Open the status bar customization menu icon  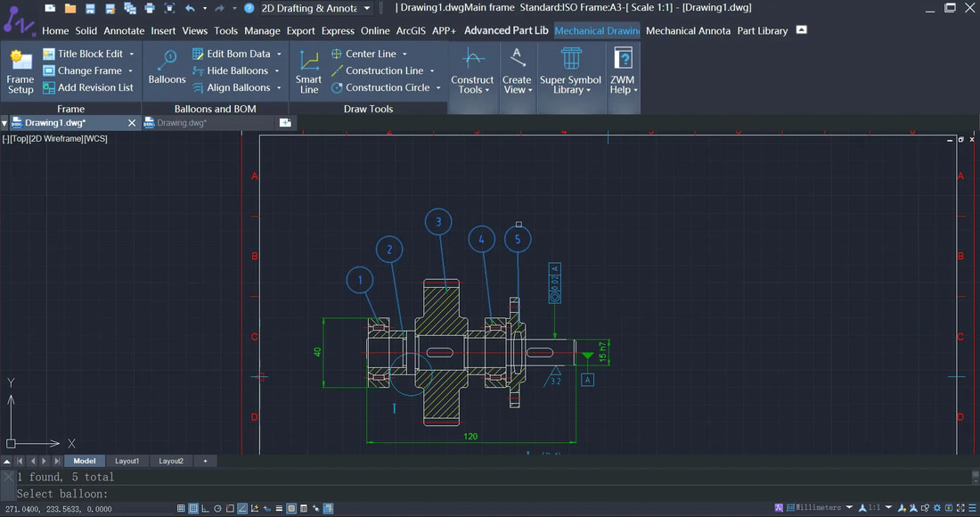point(973,507)
